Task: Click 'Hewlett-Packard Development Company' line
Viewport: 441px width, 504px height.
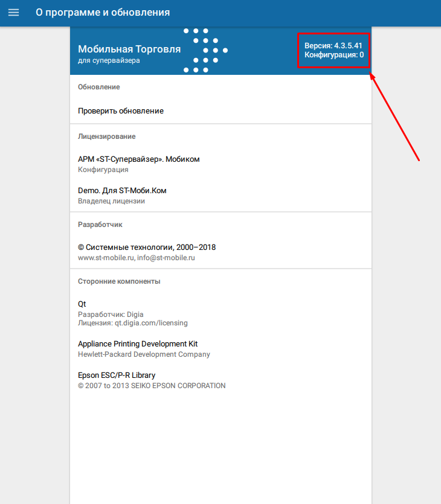Action: click(144, 354)
